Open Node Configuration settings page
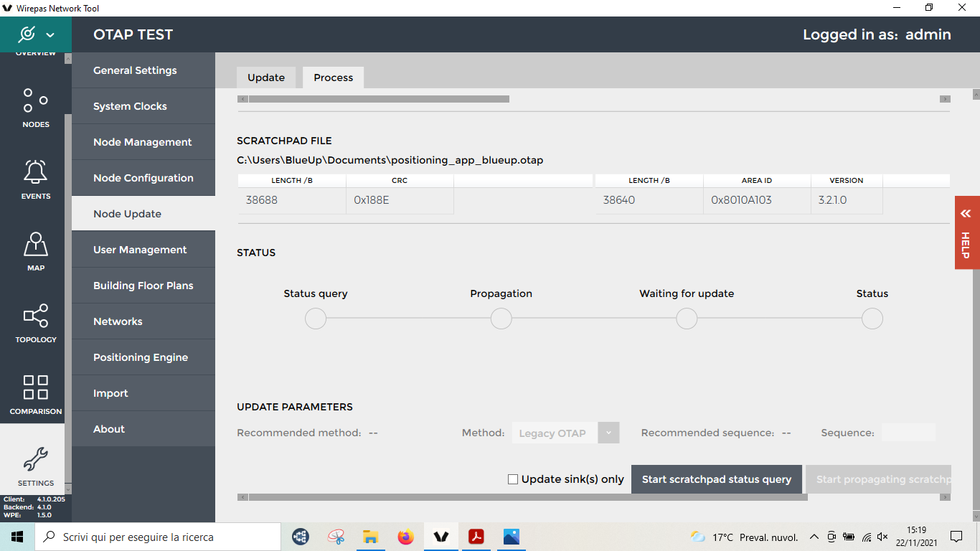The height and width of the screenshot is (551, 980). click(143, 178)
